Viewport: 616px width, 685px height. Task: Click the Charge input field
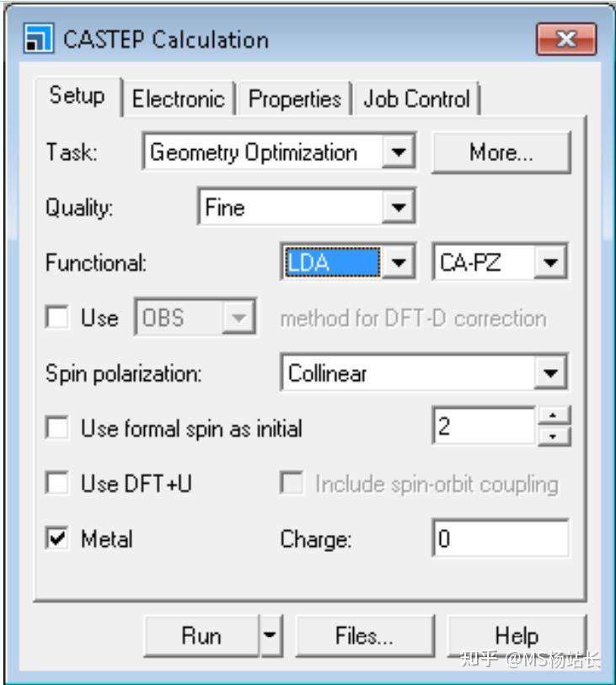(x=500, y=539)
